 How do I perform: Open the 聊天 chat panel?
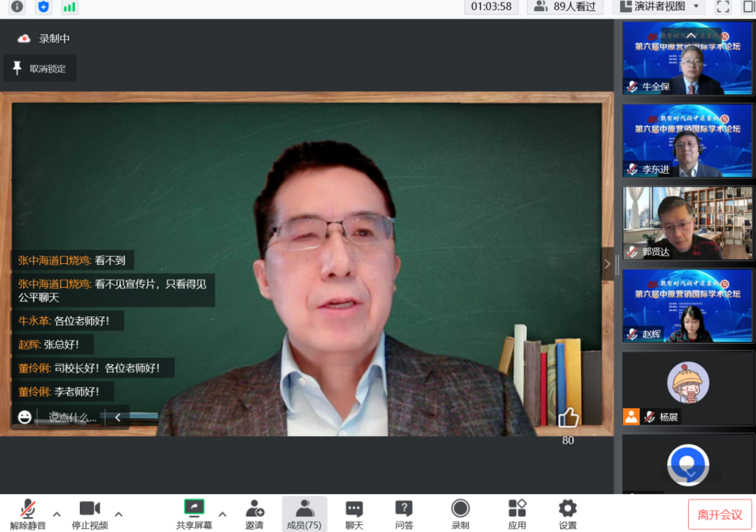coord(354,514)
